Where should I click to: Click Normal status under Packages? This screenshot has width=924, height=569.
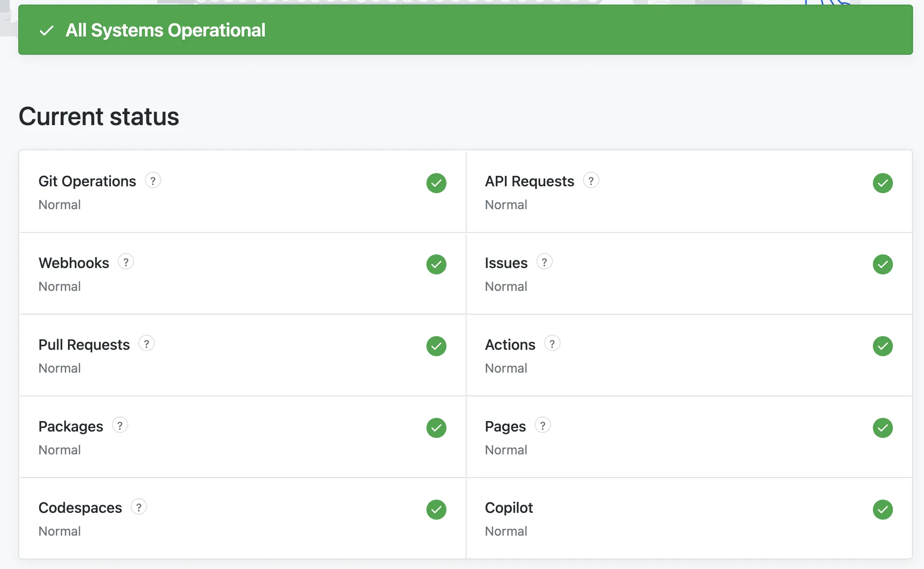point(60,450)
